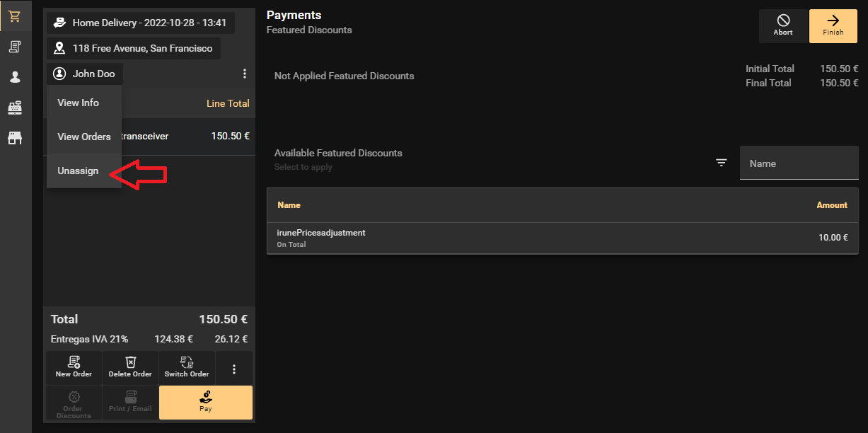Click the New Order button
This screenshot has height=433, width=868.
coord(74,368)
